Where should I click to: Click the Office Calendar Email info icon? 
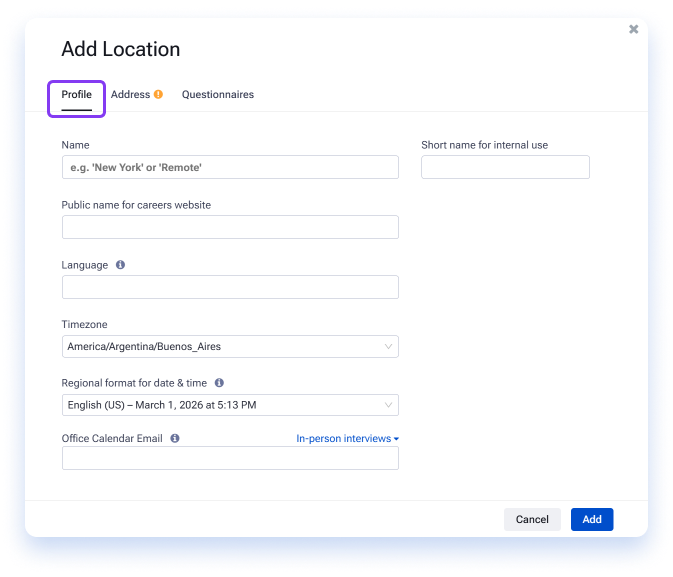coord(175,438)
